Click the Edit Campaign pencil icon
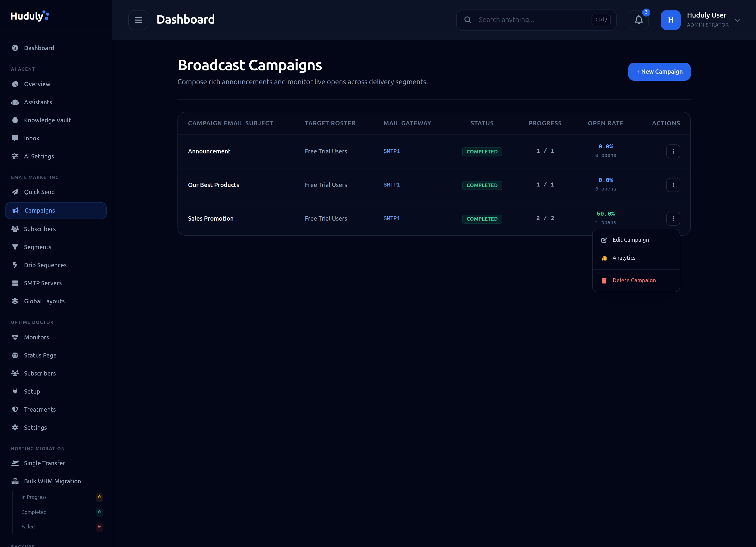Viewport: 756px width, 547px height. pos(604,240)
